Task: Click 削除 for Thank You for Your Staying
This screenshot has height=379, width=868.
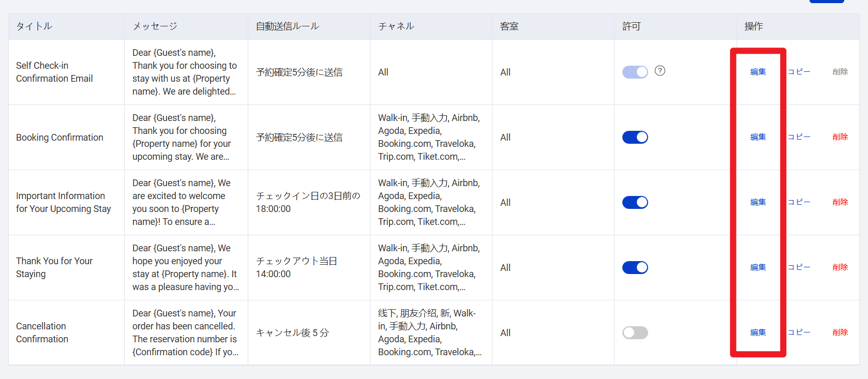Action: (x=840, y=267)
